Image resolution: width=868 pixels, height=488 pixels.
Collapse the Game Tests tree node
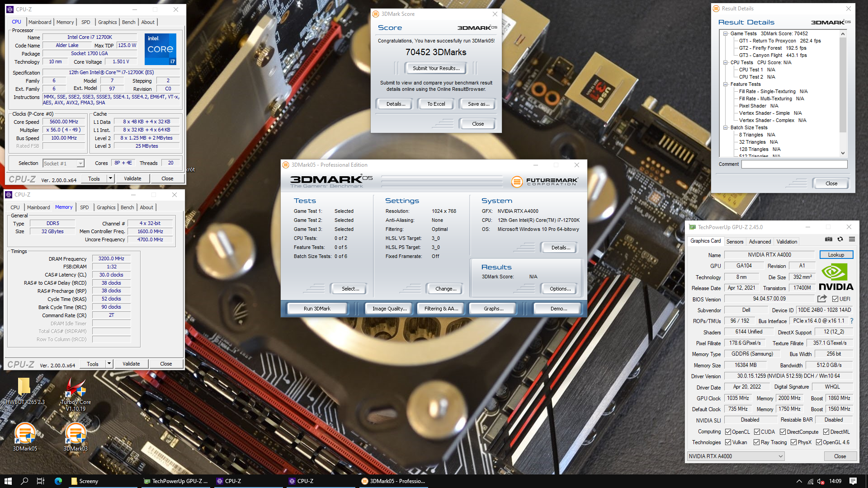[x=725, y=33]
